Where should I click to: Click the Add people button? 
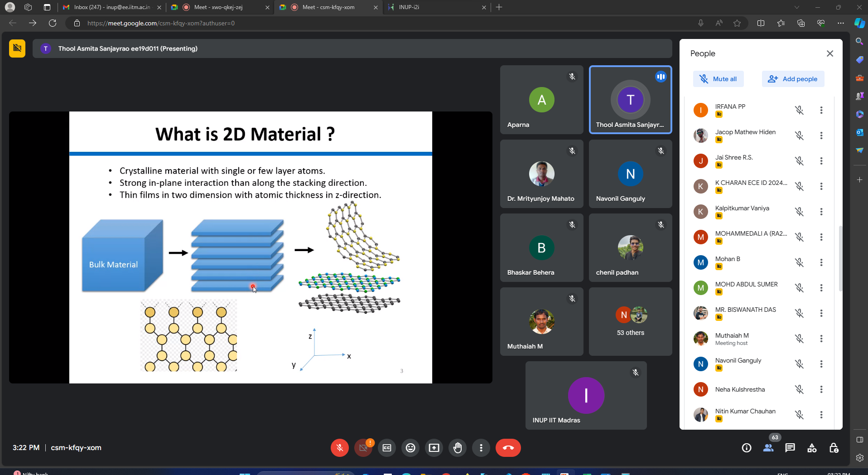(x=793, y=79)
